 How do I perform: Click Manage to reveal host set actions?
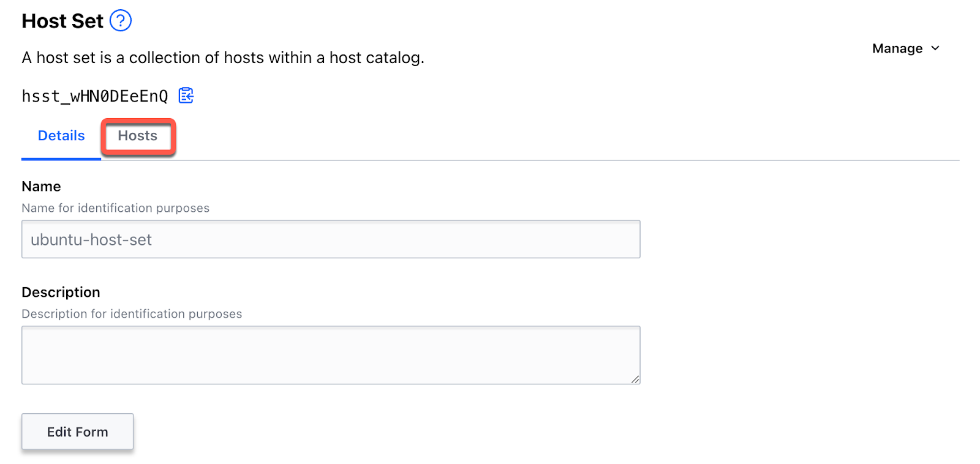pos(898,48)
